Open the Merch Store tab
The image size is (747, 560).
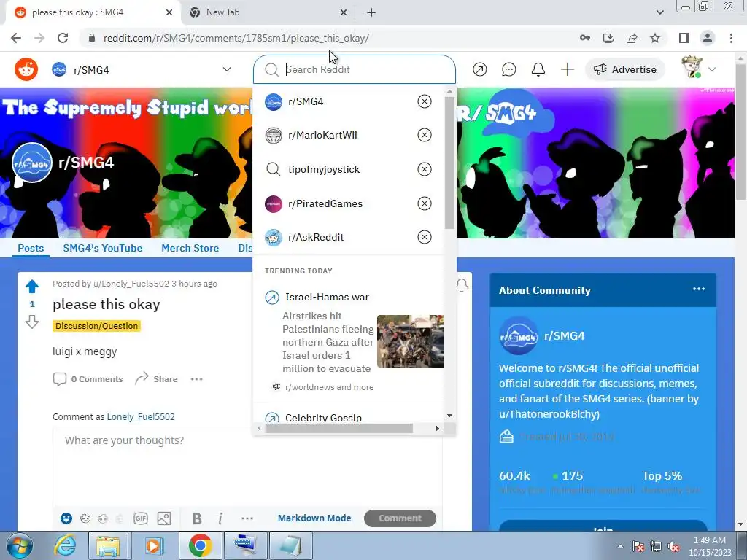[x=190, y=248]
